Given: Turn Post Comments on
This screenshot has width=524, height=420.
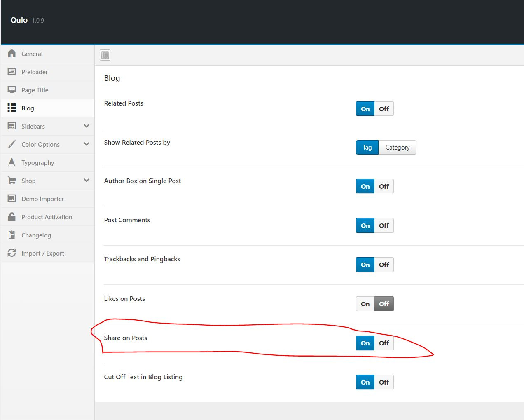Looking at the screenshot, I should point(365,225).
